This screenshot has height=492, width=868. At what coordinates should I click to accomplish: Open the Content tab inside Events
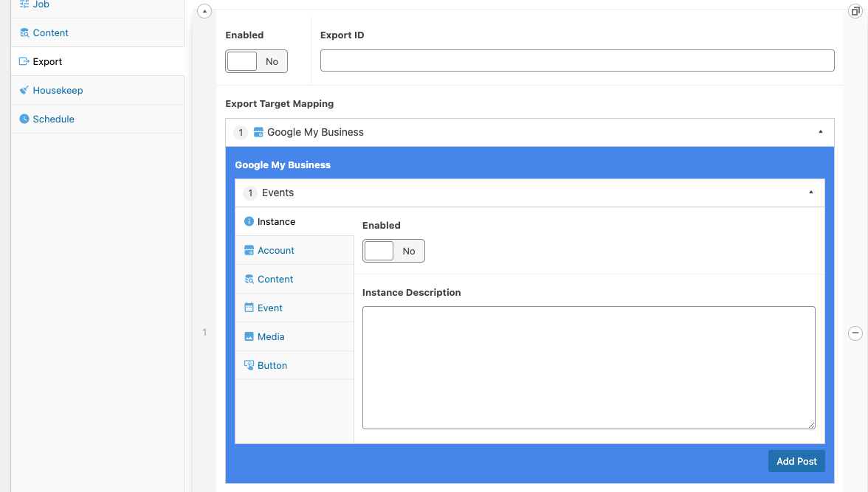294,279
